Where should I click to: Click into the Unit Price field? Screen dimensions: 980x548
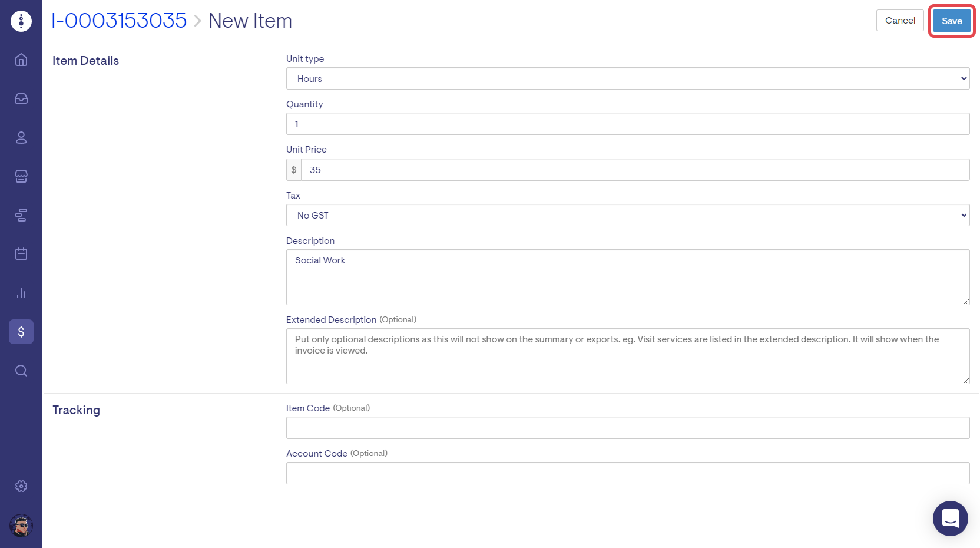click(634, 170)
